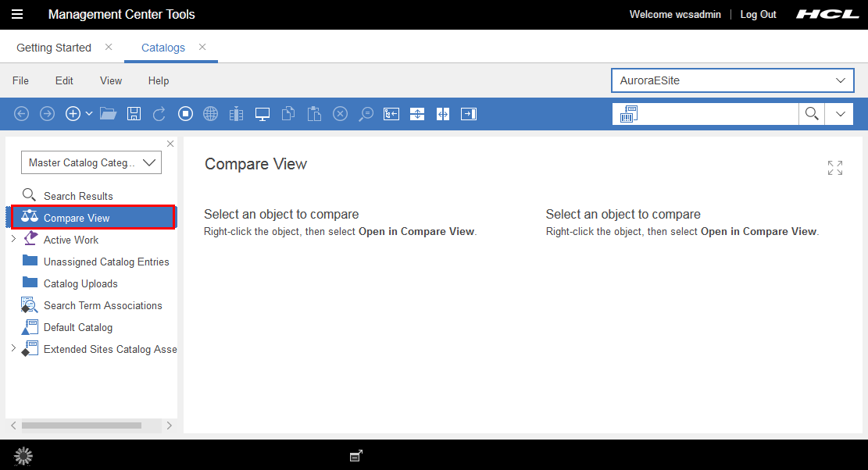The image size is (868, 470).
Task: Open the advanced search options dropdown
Action: (x=840, y=114)
